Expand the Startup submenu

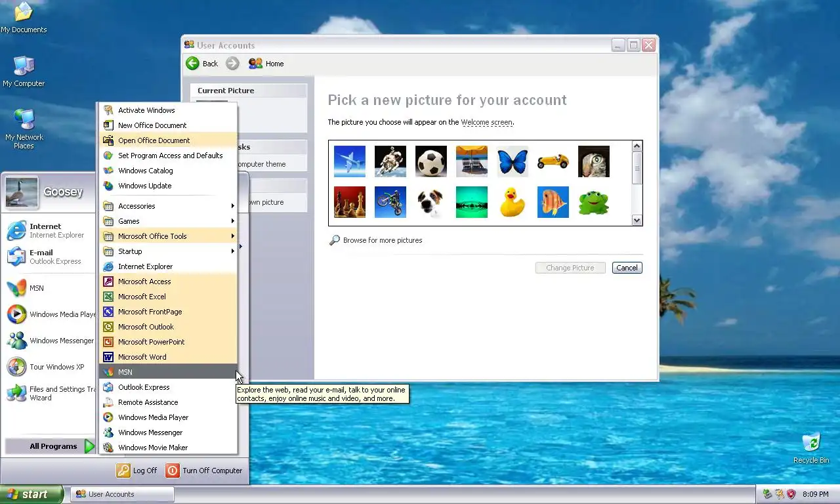coord(168,251)
